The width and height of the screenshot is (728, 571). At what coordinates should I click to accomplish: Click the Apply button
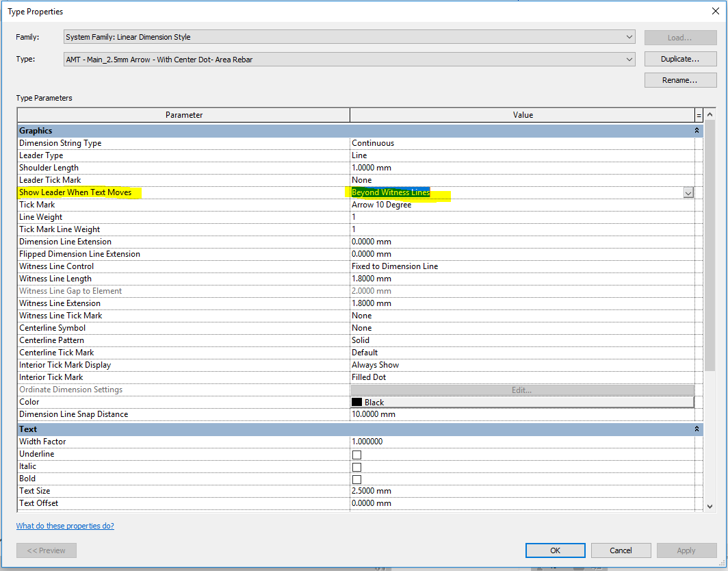[686, 550]
